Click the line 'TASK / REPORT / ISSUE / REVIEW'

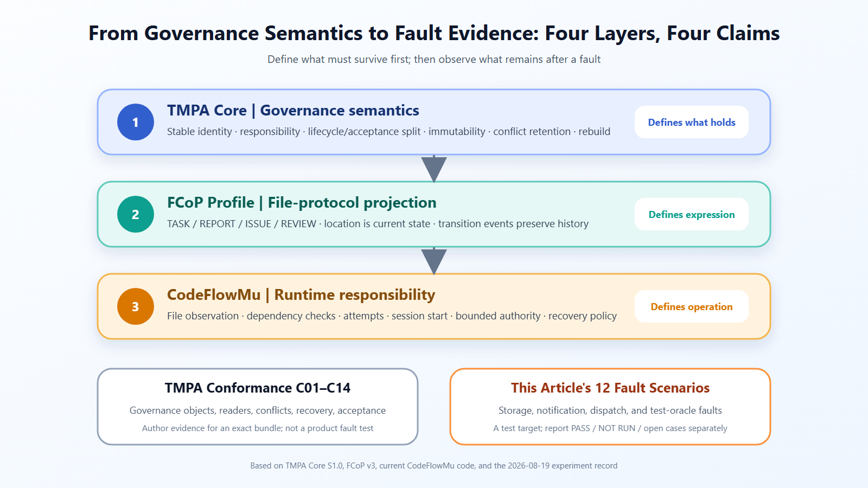(378, 224)
